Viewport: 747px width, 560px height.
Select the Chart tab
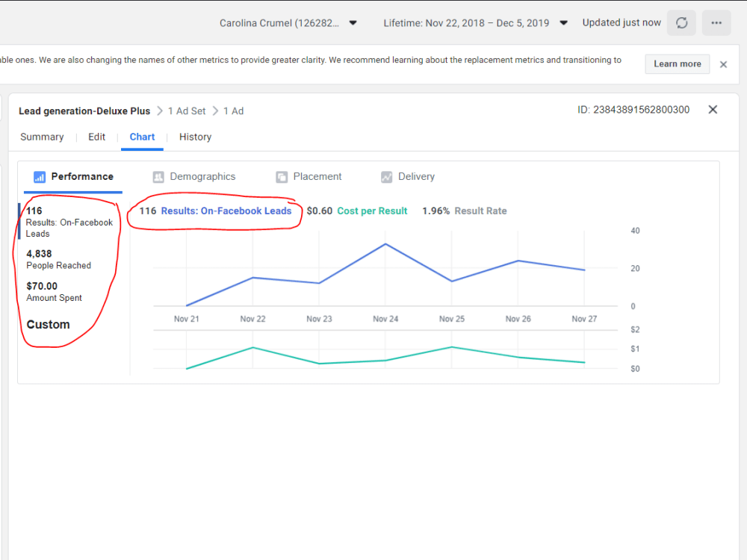pyautogui.click(x=142, y=137)
